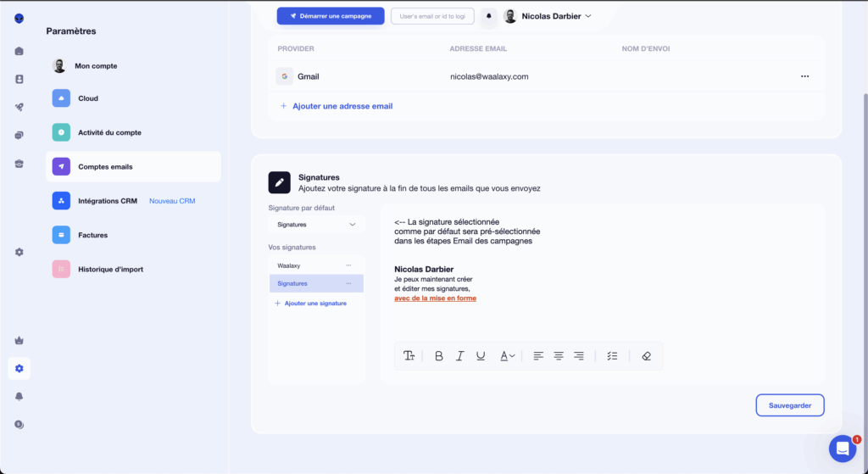868x474 pixels.
Task: Click the Nouveau CRM link
Action: [x=172, y=201]
